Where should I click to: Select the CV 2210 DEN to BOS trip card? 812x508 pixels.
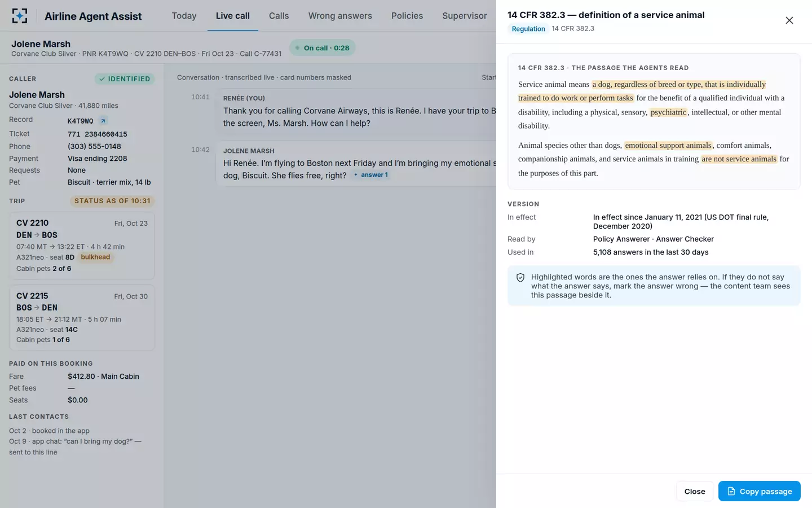click(x=82, y=246)
